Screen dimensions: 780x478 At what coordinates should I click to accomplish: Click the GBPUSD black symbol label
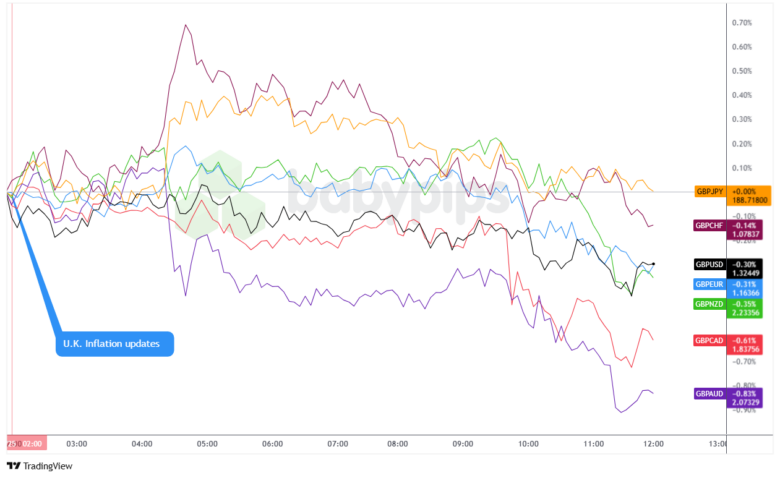(709, 264)
